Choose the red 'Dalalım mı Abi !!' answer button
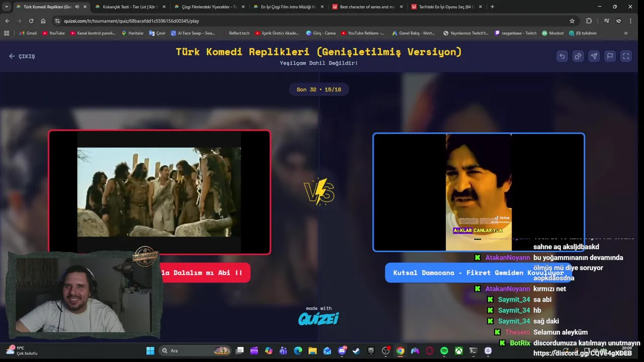 [x=205, y=273]
